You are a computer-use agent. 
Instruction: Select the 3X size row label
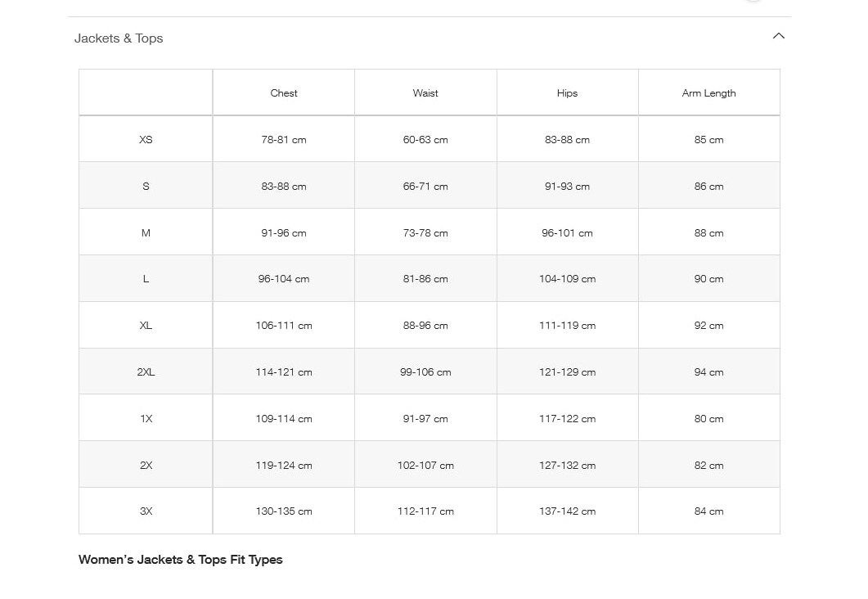[x=146, y=511]
